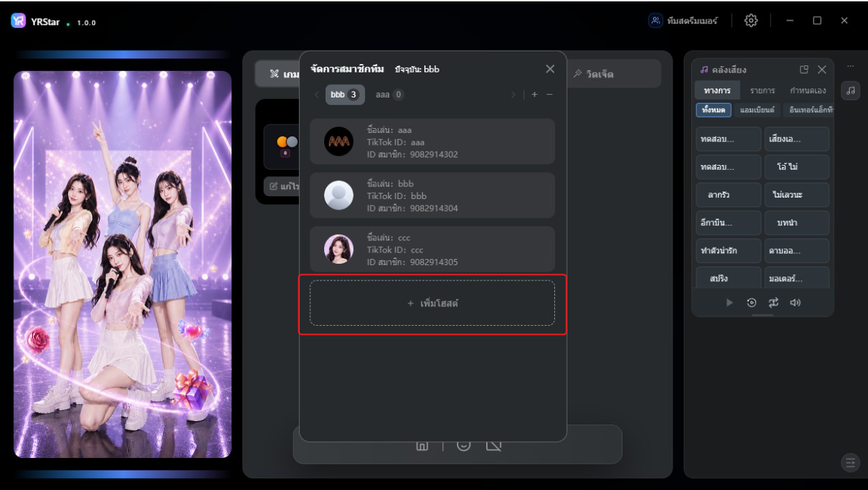Select the ทางการ sound tab
The image size is (868, 490).
(717, 91)
